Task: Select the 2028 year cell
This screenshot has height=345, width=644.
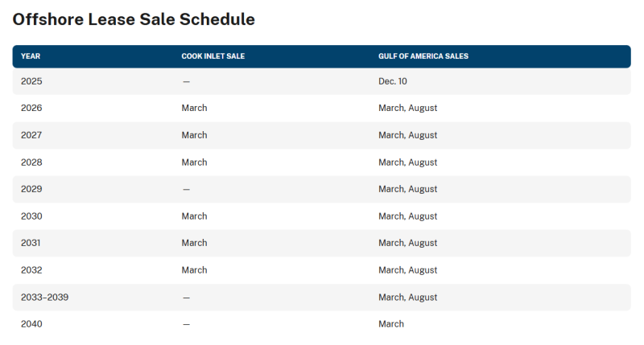Action: coord(31,162)
